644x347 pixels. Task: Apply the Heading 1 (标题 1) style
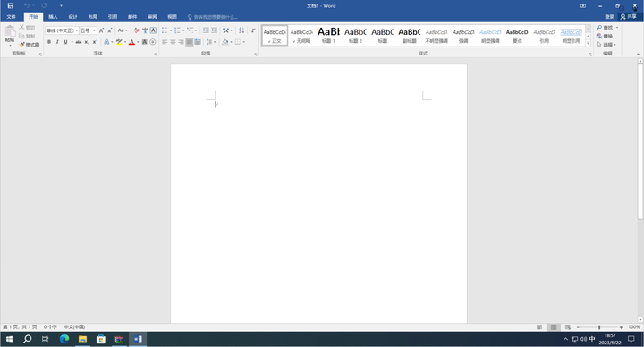[328, 35]
